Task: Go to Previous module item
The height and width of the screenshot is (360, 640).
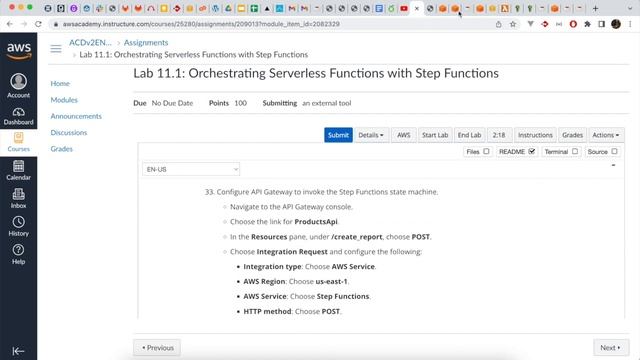Action: tap(157, 348)
